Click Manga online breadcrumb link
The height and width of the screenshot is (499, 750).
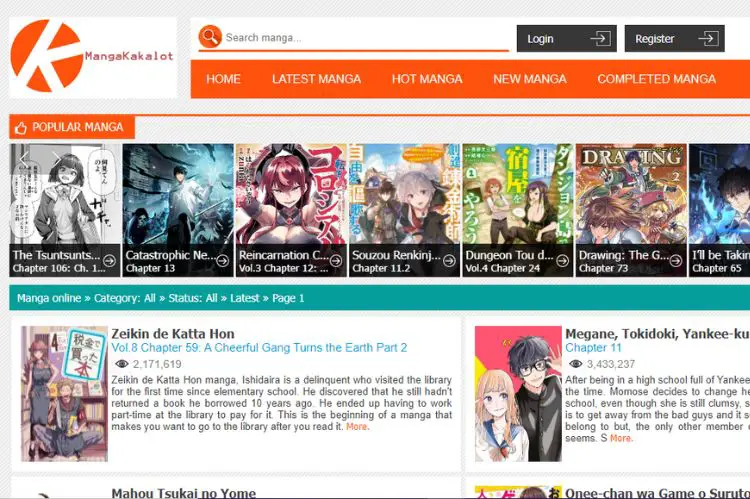[49, 299]
